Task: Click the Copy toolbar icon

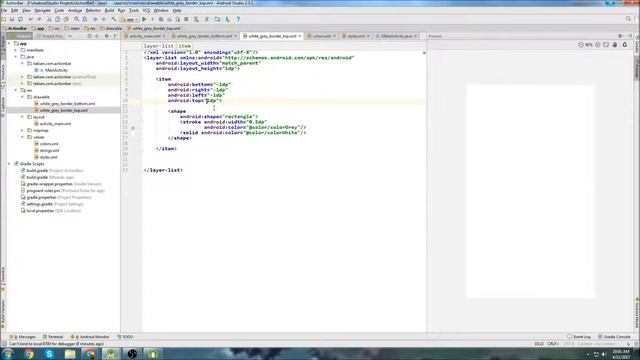Action: click(58, 19)
